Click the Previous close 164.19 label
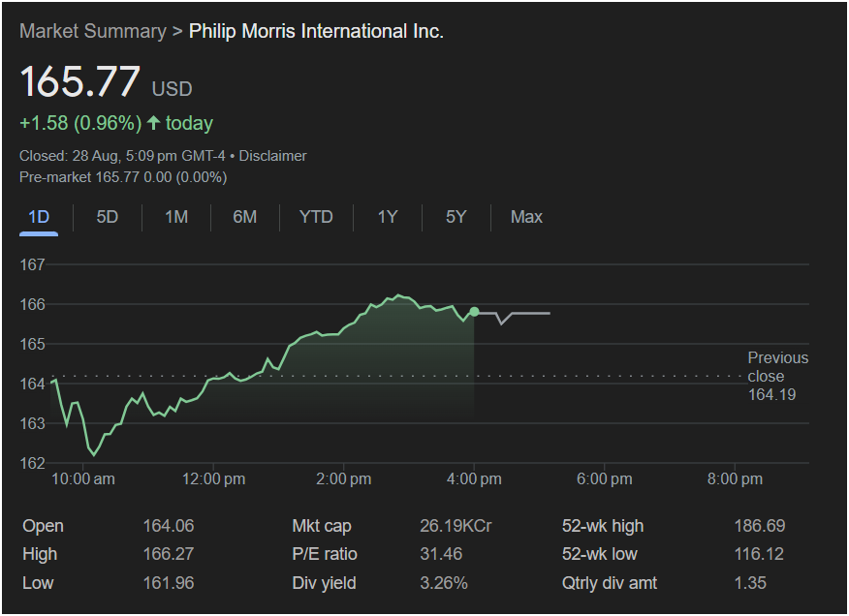Screen dimensions: 849x616 tap(776, 376)
